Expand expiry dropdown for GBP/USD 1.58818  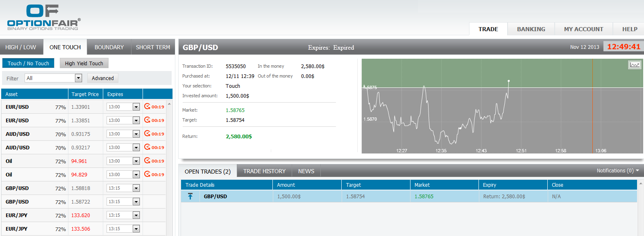pos(136,188)
